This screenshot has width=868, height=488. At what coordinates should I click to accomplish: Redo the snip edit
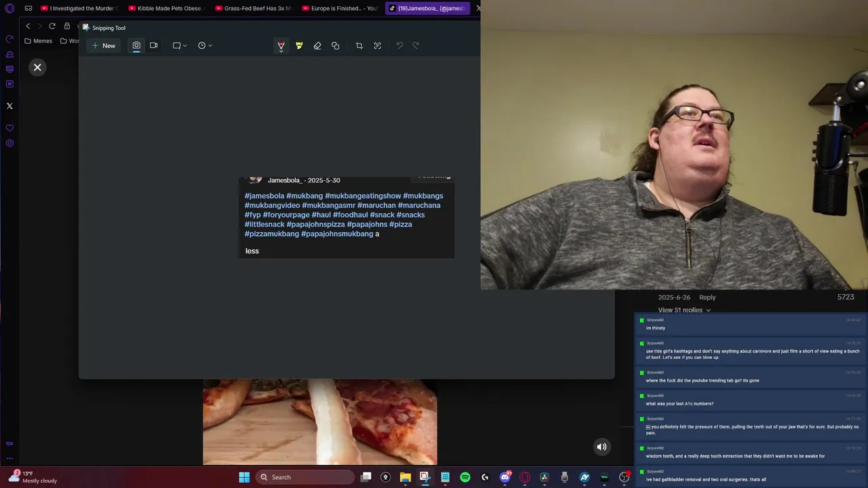tap(416, 45)
